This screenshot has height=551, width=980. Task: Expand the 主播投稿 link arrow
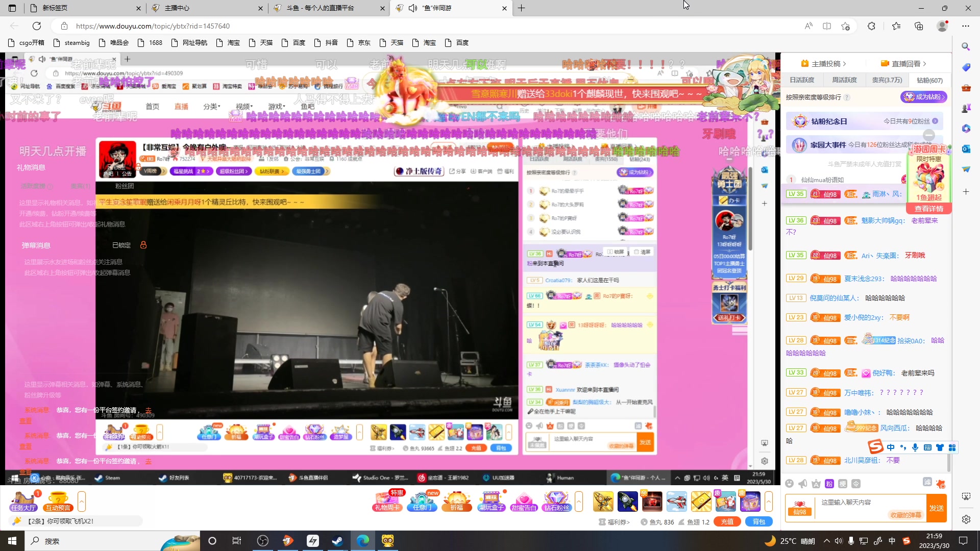844,64
